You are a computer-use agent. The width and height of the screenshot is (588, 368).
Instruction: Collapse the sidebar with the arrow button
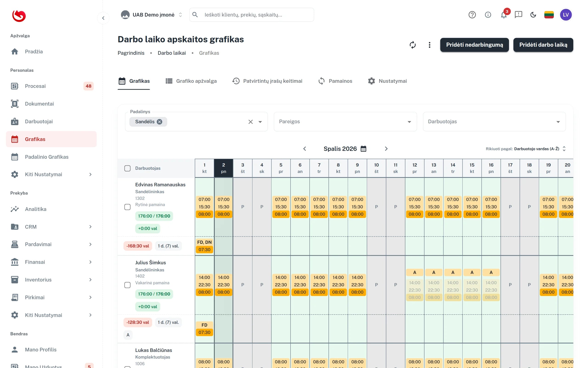[103, 18]
